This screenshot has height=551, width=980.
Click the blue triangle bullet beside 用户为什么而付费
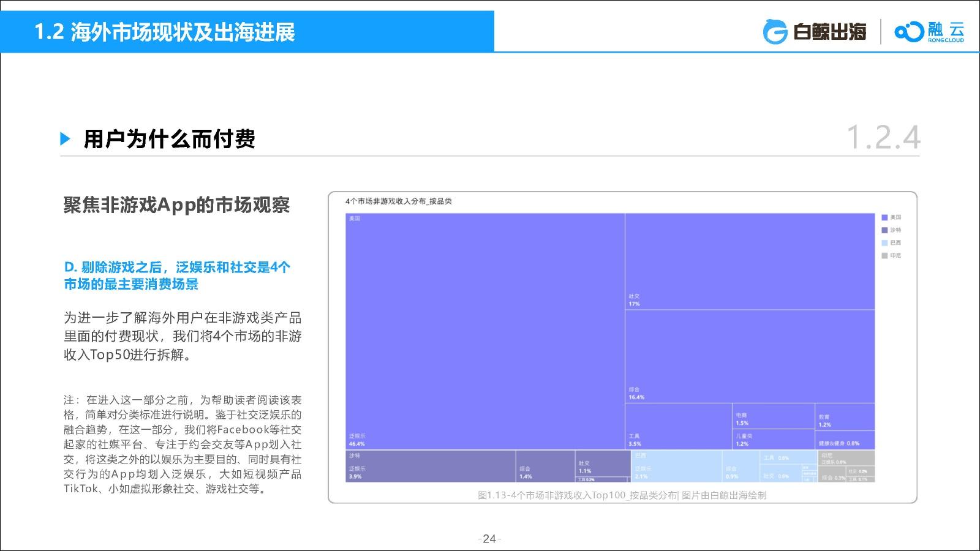pos(66,139)
